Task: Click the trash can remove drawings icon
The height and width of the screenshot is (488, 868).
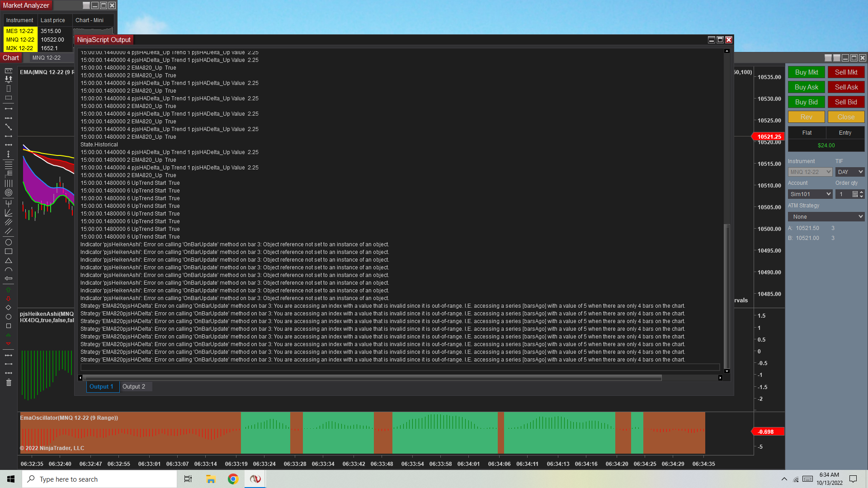Action: [8, 383]
